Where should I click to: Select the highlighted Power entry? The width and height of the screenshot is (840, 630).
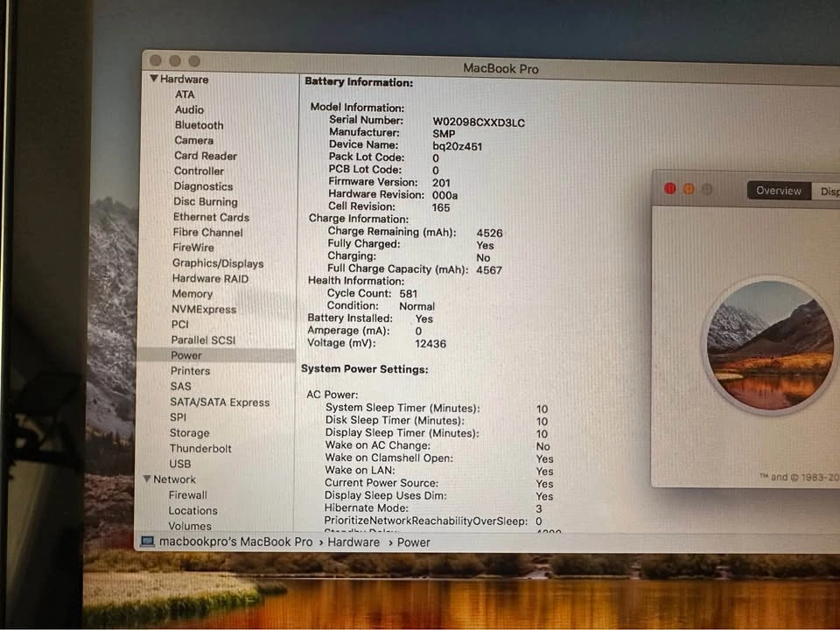(216, 355)
